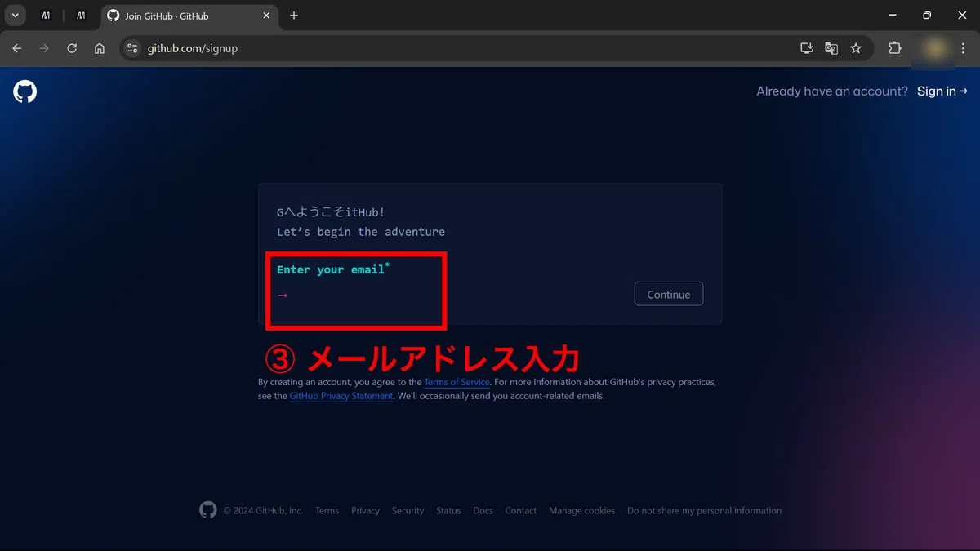Open the Chrome three-dot menu
980x551 pixels.
click(962, 48)
